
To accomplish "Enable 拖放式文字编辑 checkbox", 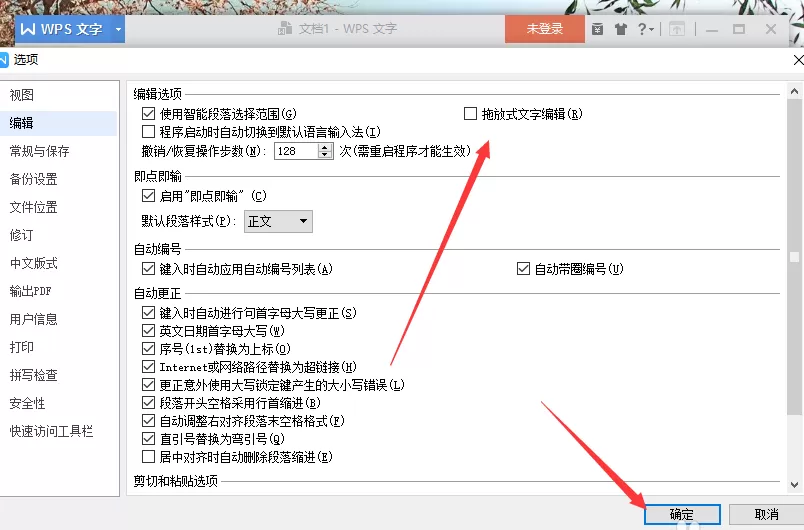I will click(x=470, y=114).
